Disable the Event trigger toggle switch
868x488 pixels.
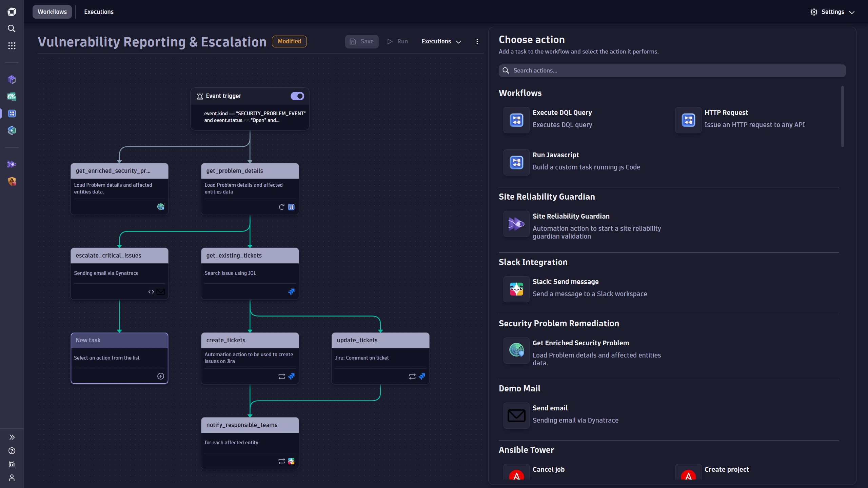click(297, 96)
